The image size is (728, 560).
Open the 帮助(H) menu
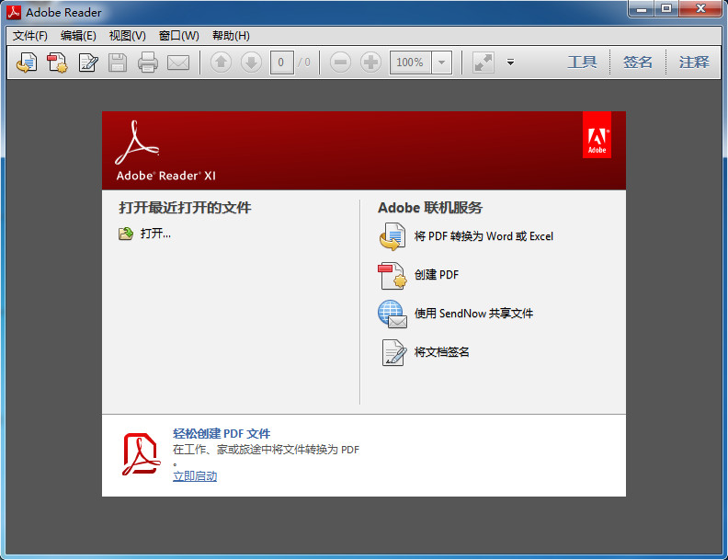[231, 36]
